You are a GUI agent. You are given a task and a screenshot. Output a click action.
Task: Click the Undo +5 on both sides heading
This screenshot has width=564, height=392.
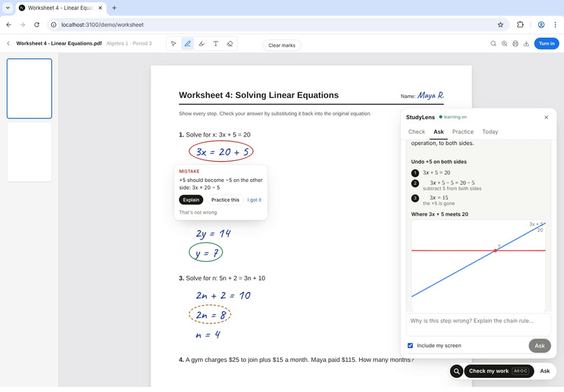pyautogui.click(x=439, y=162)
